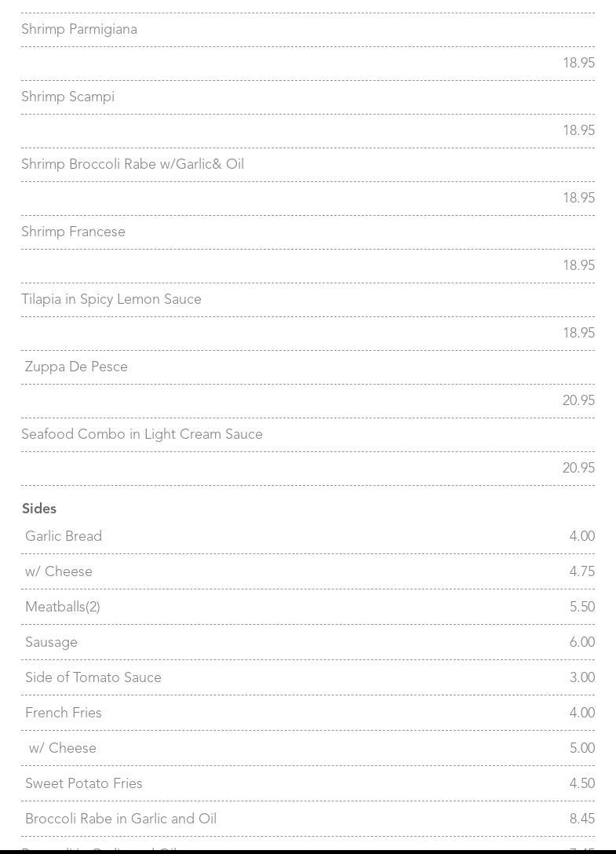
Task: Click the Zuppa De Pesce item
Action: tap(76, 367)
